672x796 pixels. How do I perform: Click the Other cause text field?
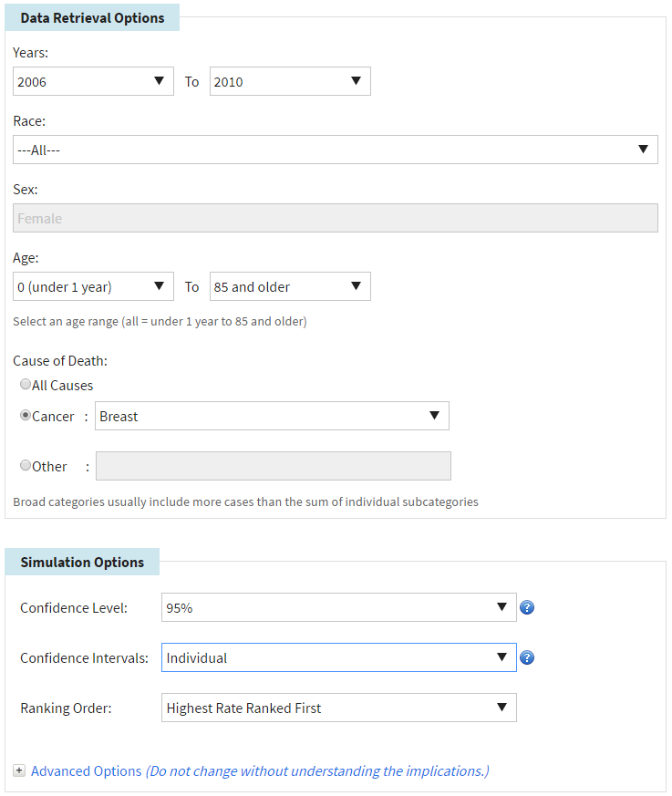click(273, 466)
